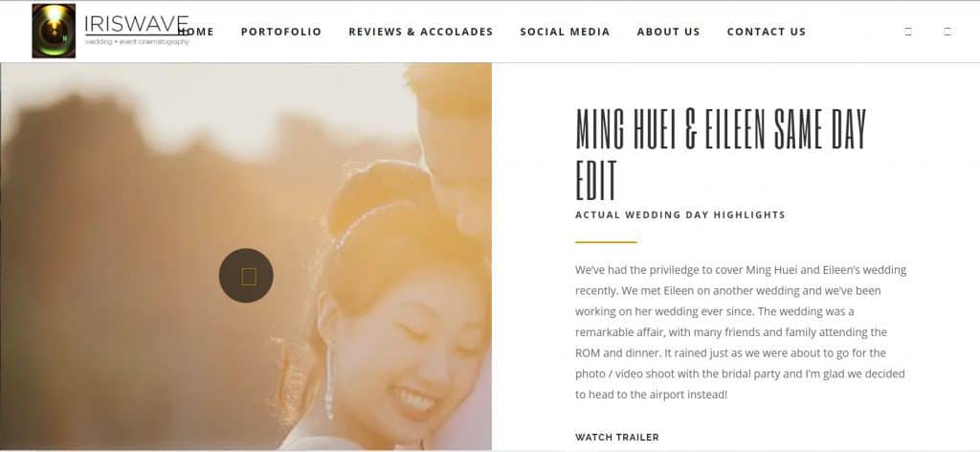Open the SOCIAL MEDIA menu
980x452 pixels.
565,32
